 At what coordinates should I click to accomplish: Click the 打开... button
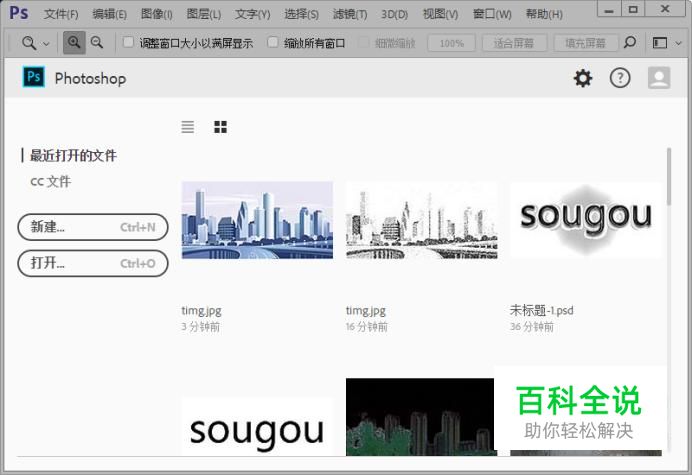tap(93, 264)
